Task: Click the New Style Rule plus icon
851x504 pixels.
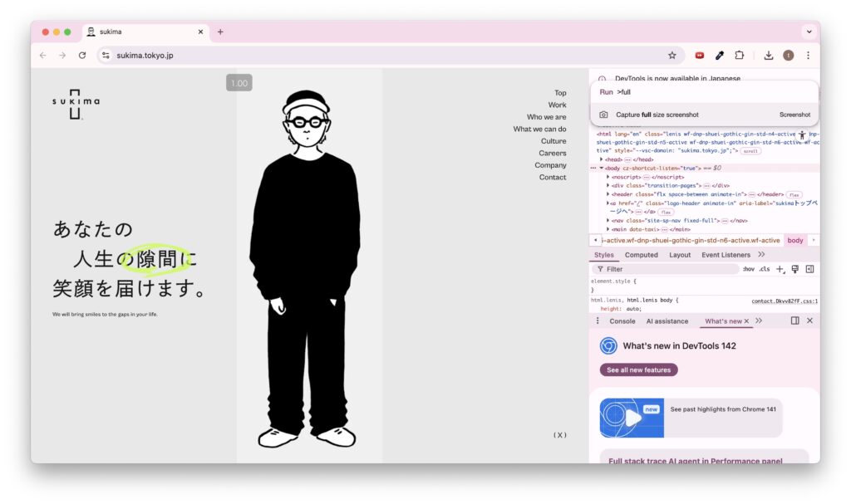Action: [780, 269]
